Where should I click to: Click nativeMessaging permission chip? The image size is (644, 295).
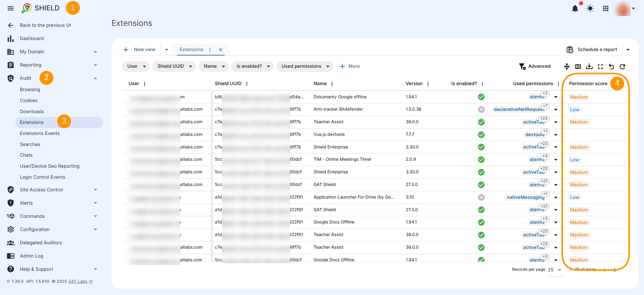click(526, 197)
